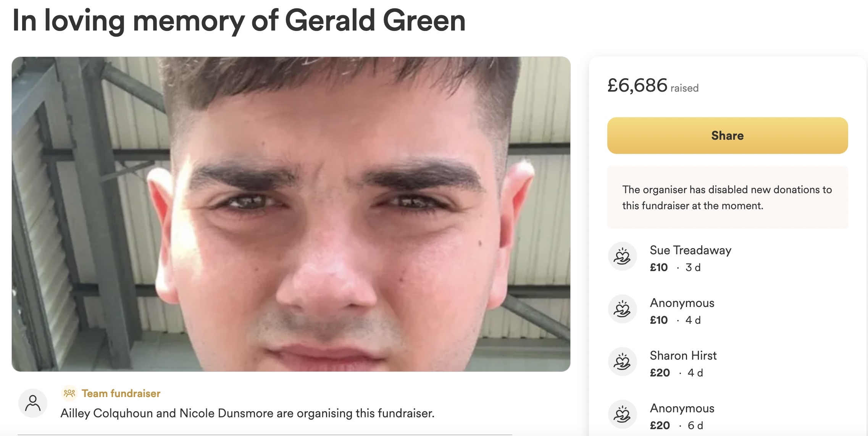This screenshot has width=868, height=436.
Task: Click Sharon Hirst's donation heart icon
Action: click(622, 362)
